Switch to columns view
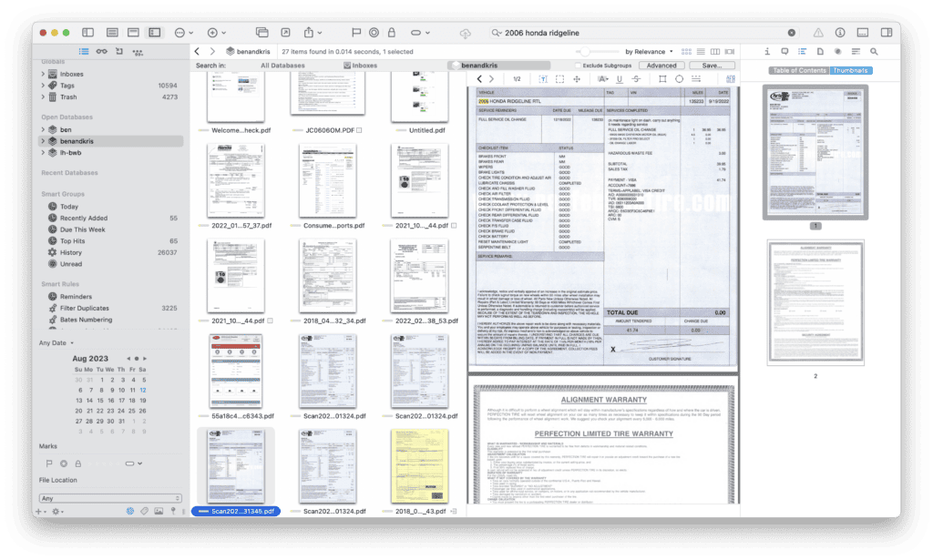 point(715,52)
